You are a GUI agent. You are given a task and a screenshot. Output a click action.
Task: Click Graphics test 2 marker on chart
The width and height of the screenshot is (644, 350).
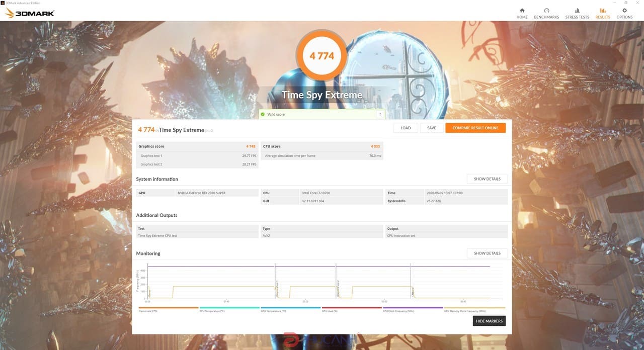pos(338,289)
